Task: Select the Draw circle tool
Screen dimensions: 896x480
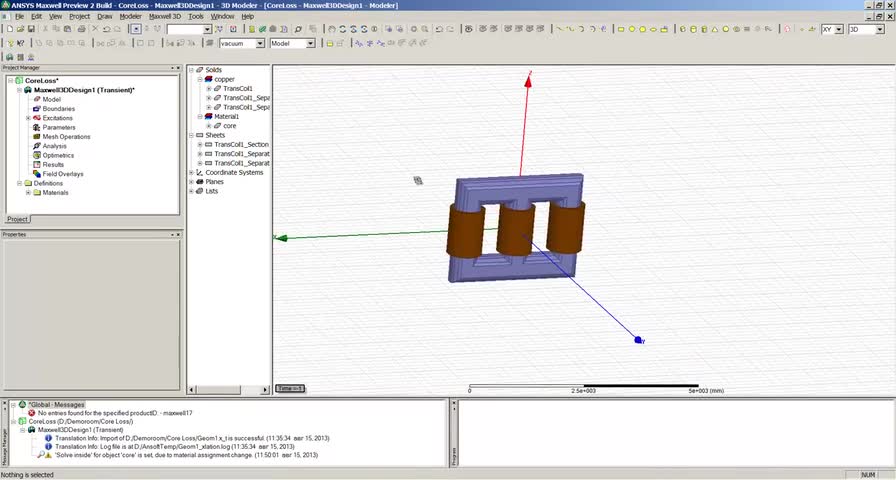Action: 632,29
